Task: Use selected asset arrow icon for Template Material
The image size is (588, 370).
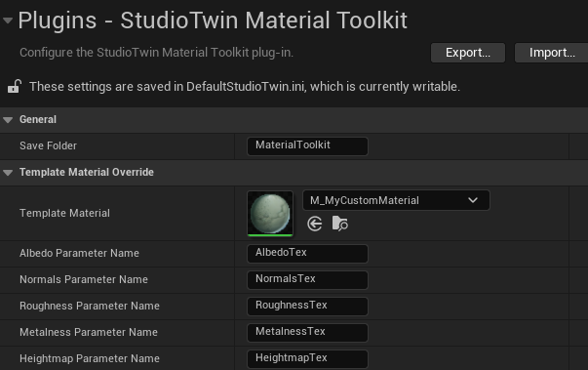Action: click(x=315, y=224)
